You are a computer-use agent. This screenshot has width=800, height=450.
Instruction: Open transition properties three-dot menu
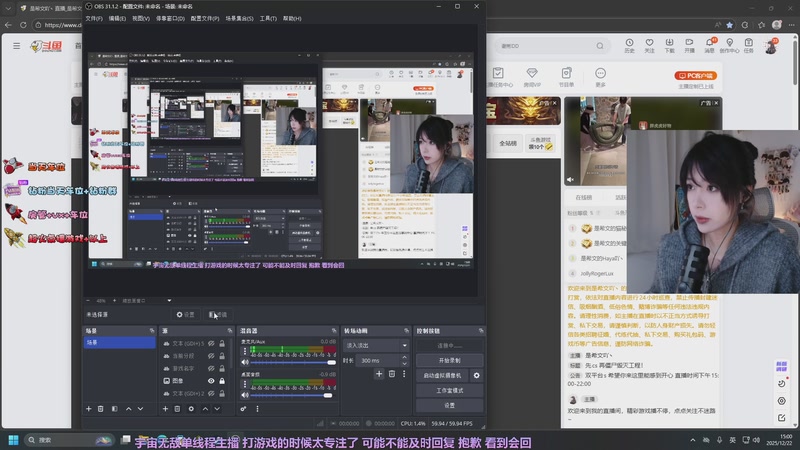click(404, 374)
